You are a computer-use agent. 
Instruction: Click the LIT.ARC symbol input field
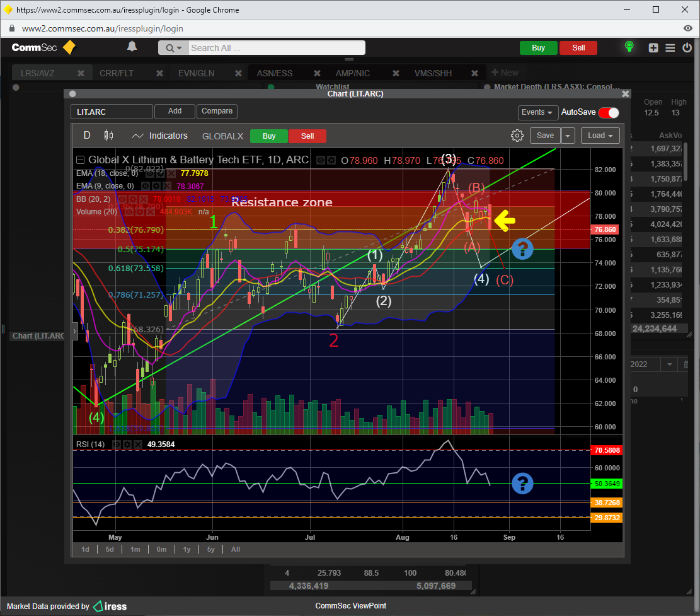pos(112,112)
